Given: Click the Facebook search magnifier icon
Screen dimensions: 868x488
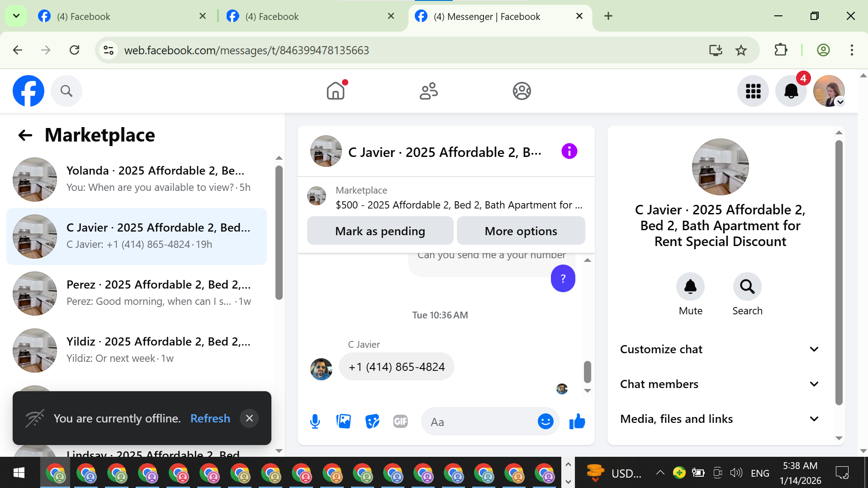Looking at the screenshot, I should pyautogui.click(x=66, y=91).
